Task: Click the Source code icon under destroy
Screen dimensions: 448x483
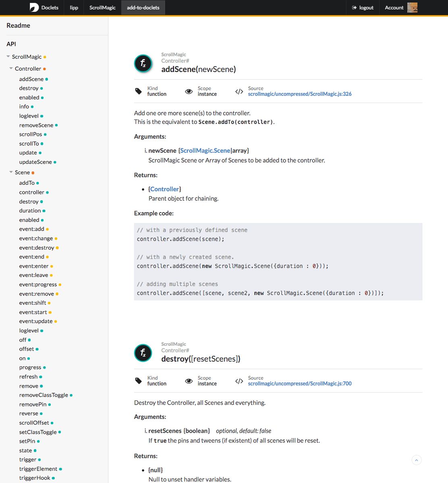Action: point(239,381)
